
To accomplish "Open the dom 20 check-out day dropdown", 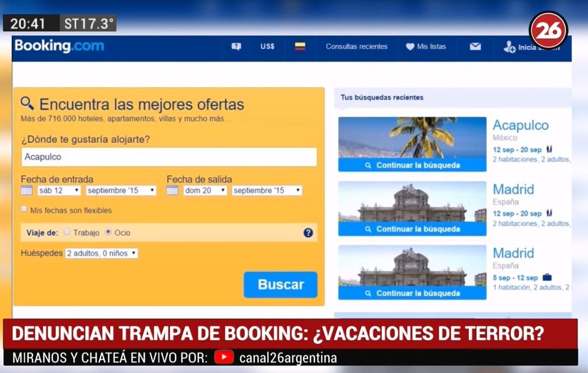I will [205, 190].
